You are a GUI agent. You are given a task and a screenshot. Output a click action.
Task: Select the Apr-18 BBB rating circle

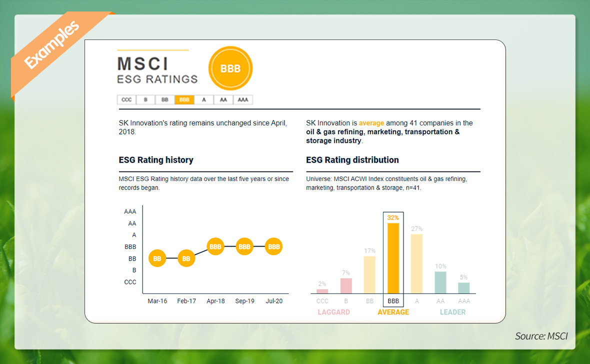tap(215, 246)
